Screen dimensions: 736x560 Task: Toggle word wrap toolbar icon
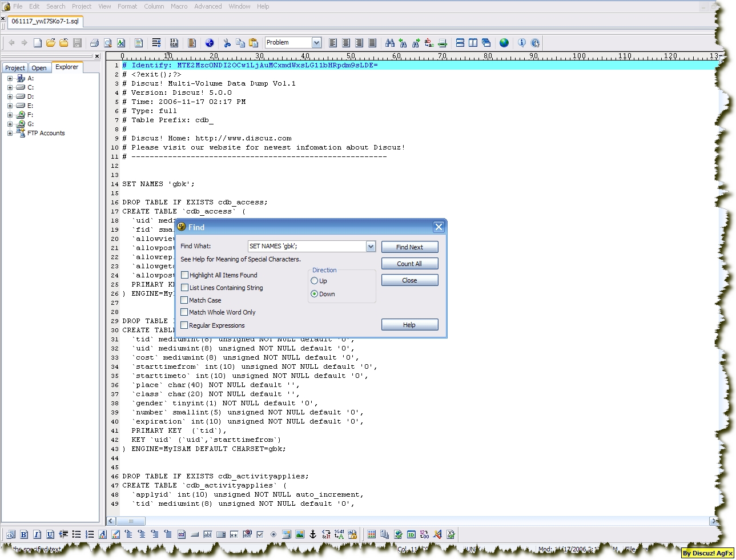(x=156, y=43)
